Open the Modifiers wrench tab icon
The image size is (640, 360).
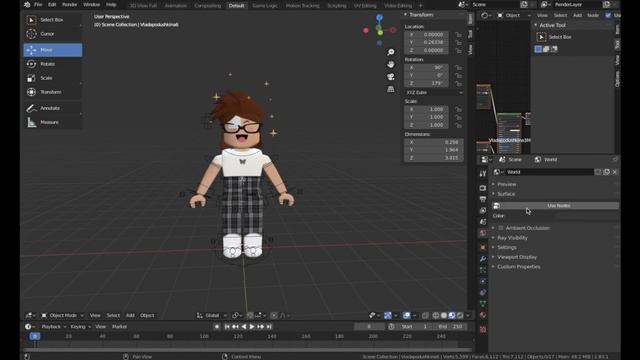point(483,259)
